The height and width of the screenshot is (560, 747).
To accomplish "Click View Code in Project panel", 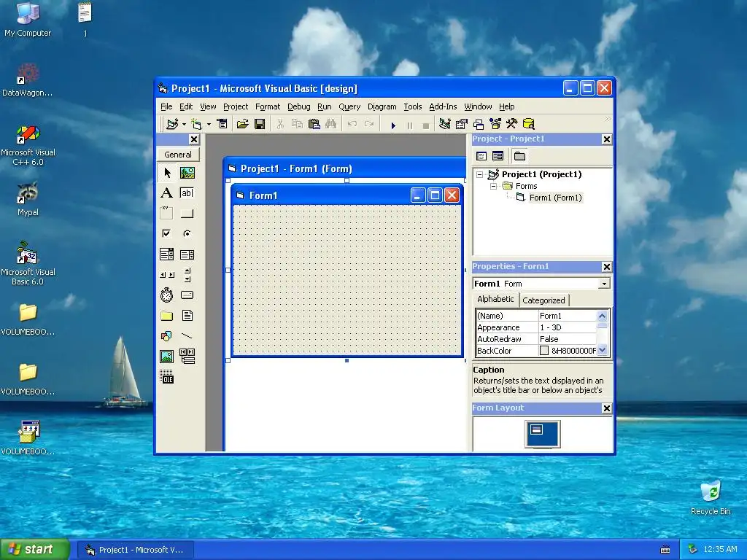I will point(481,156).
